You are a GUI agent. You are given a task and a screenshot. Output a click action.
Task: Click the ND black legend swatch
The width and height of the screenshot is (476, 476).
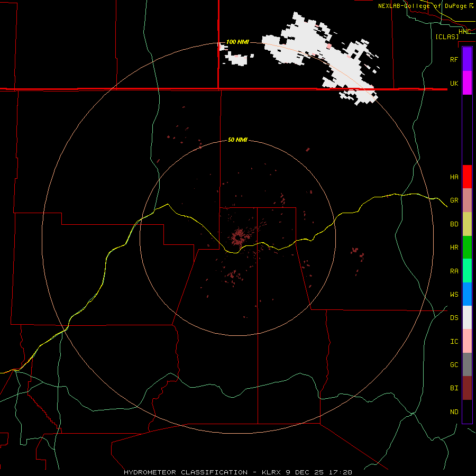point(467,411)
